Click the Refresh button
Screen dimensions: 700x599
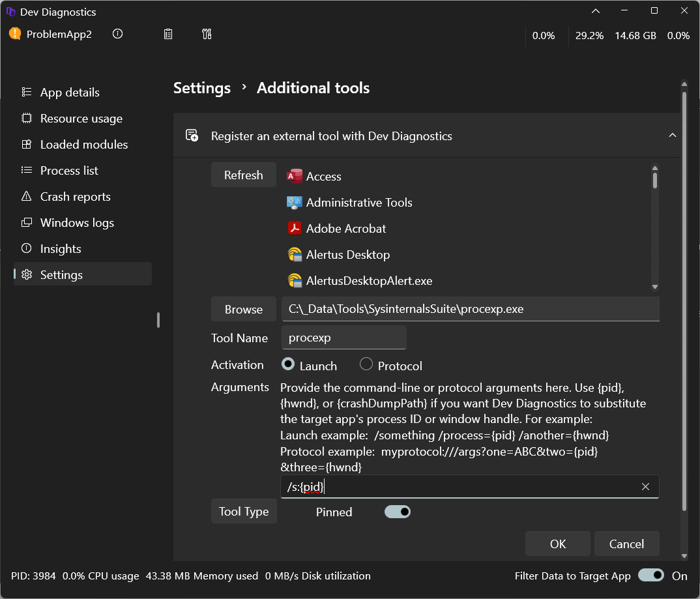coord(243,175)
